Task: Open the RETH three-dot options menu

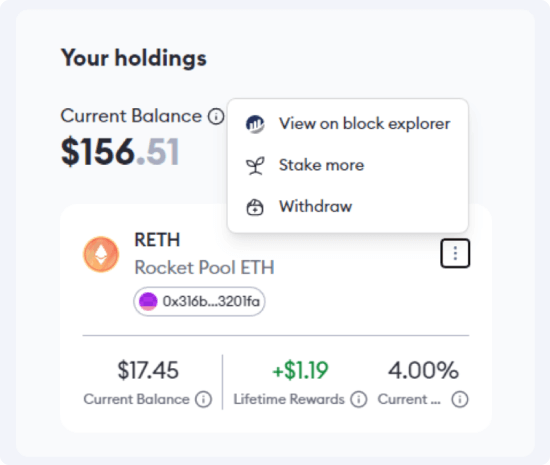Action: 455,253
